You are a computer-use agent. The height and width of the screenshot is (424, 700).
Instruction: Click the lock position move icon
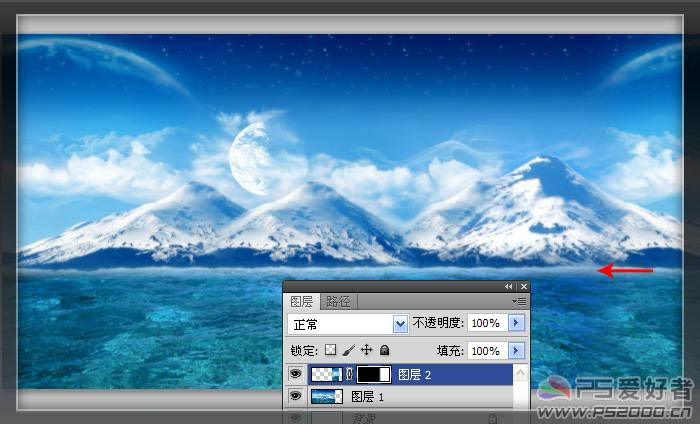(366, 351)
